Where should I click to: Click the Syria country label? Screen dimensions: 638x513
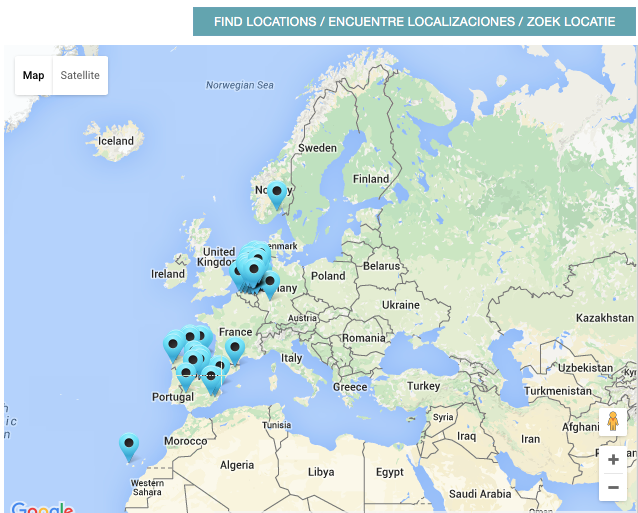tap(443, 417)
